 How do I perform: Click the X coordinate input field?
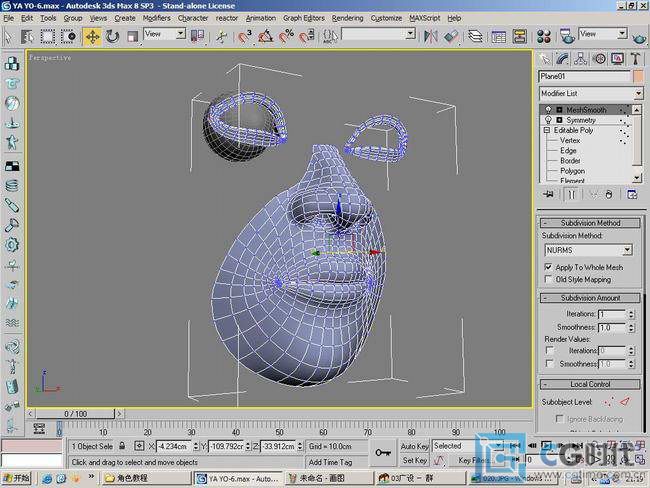coord(175,447)
